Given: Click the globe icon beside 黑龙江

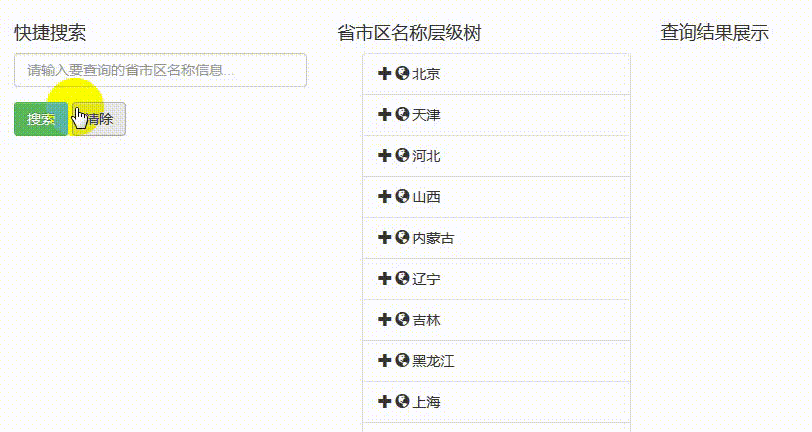Looking at the screenshot, I should 402,360.
